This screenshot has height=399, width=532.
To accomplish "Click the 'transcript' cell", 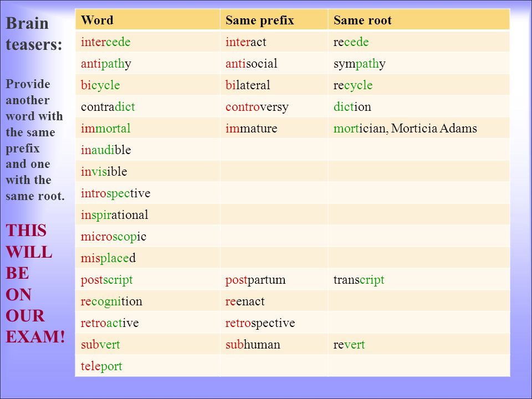I will click(419, 279).
